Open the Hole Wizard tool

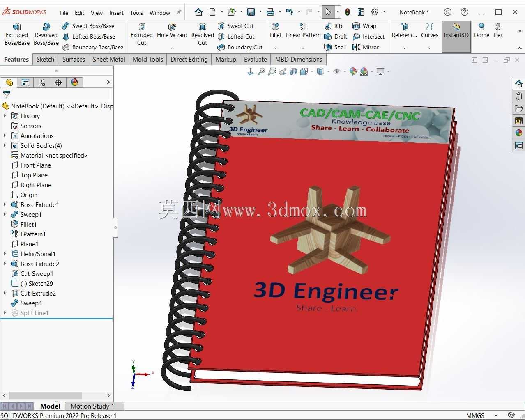(x=172, y=31)
